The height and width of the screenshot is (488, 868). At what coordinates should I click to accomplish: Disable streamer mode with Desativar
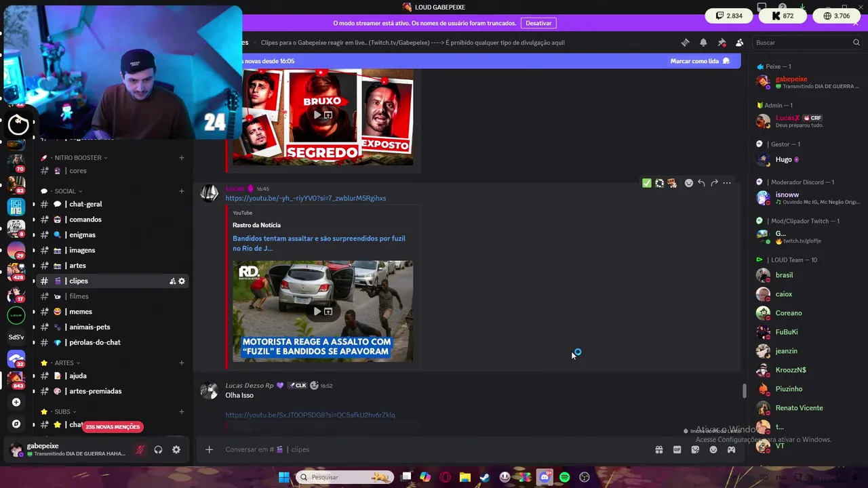click(538, 23)
